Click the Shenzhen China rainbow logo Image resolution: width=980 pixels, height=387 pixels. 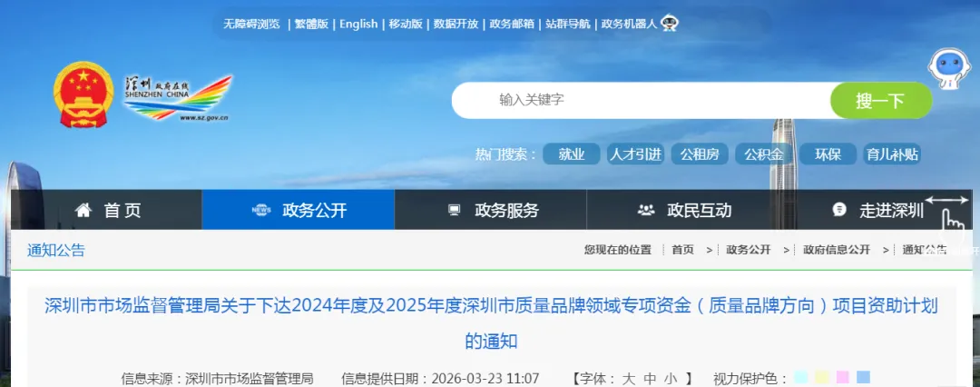pos(178,98)
